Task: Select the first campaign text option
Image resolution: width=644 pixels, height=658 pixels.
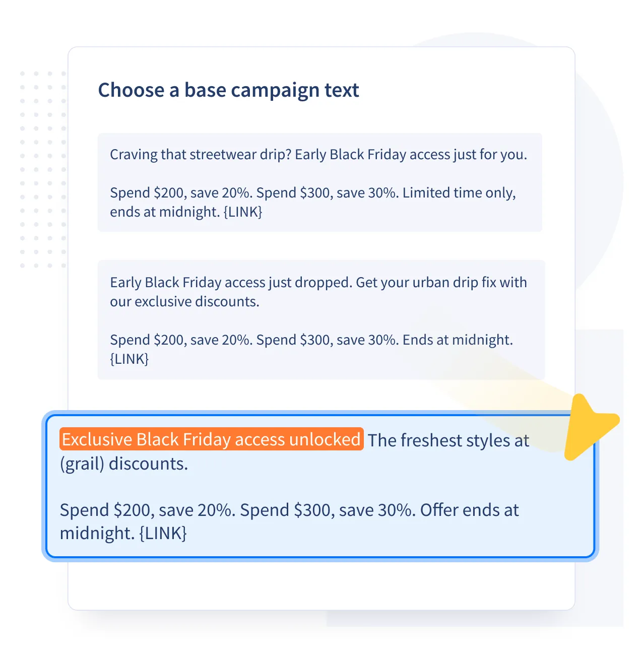Action: pos(320,182)
